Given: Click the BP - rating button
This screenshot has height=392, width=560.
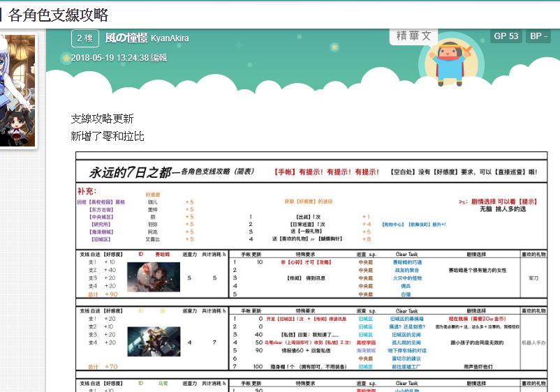Looking at the screenshot, I should (x=538, y=36).
